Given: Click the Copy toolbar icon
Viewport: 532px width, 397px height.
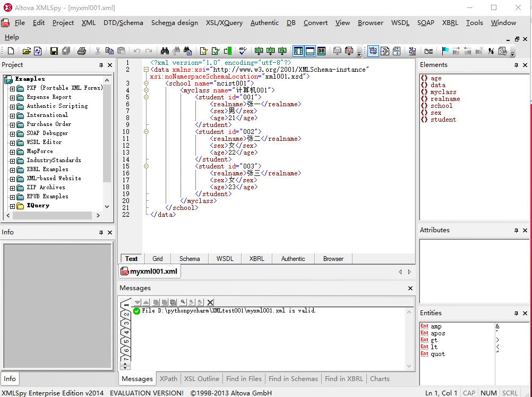Looking at the screenshot, I should [x=109, y=51].
